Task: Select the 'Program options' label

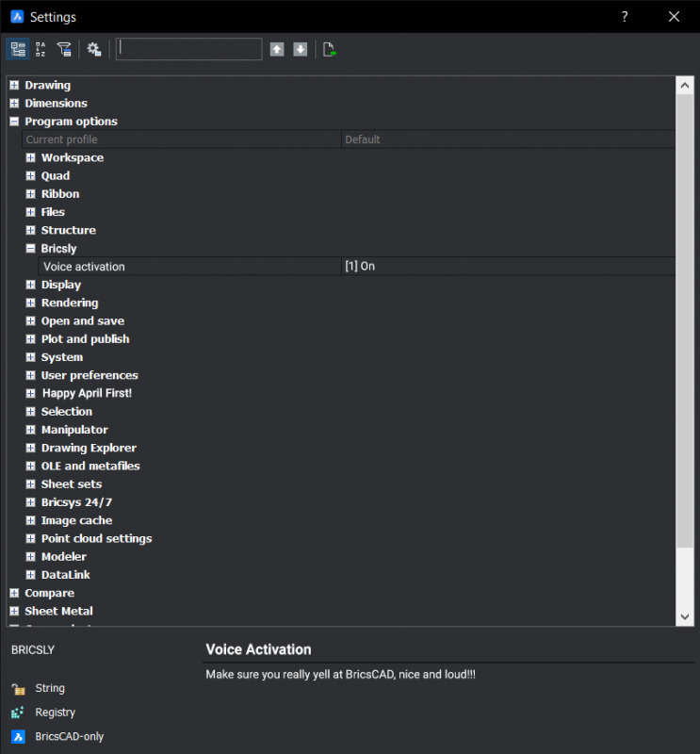Action: tap(72, 122)
